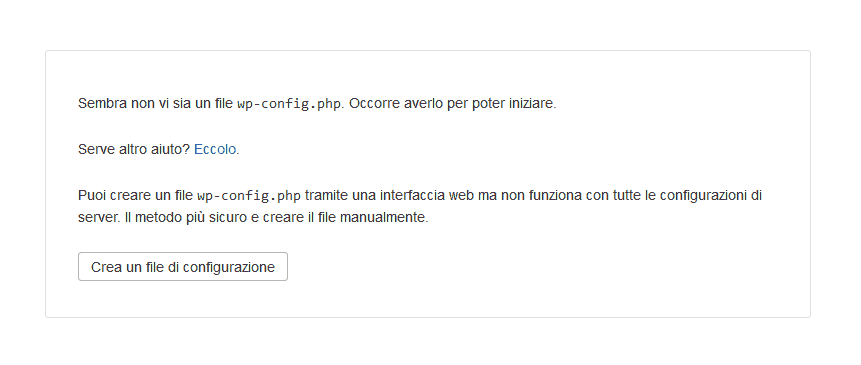
Task: Click the "Sembra non vi sia un file" text
Action: (x=155, y=103)
